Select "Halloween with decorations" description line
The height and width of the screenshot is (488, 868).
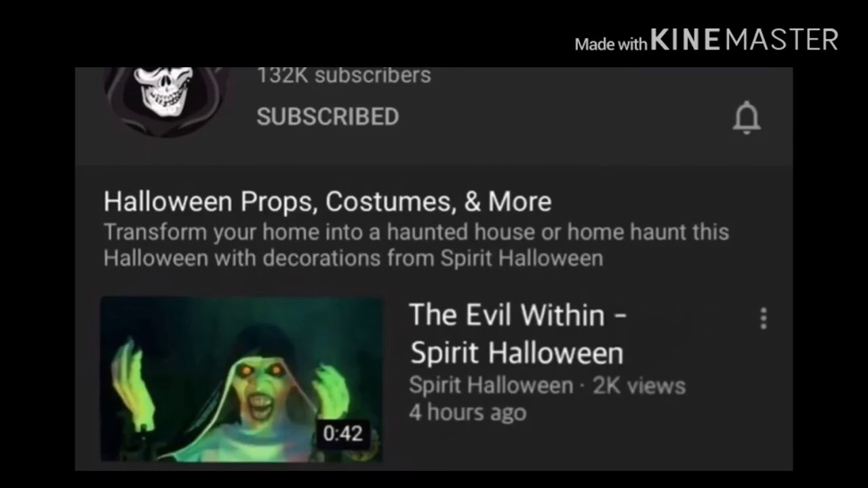[353, 258]
